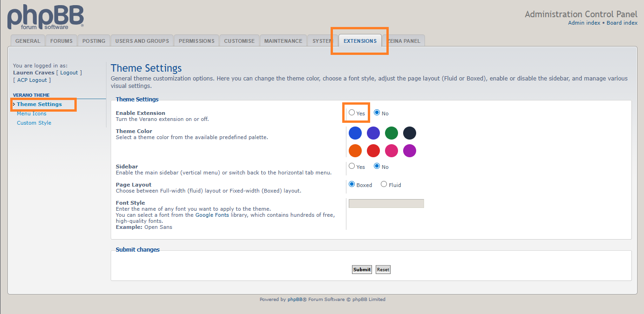Select Boxed page layout option

point(352,184)
